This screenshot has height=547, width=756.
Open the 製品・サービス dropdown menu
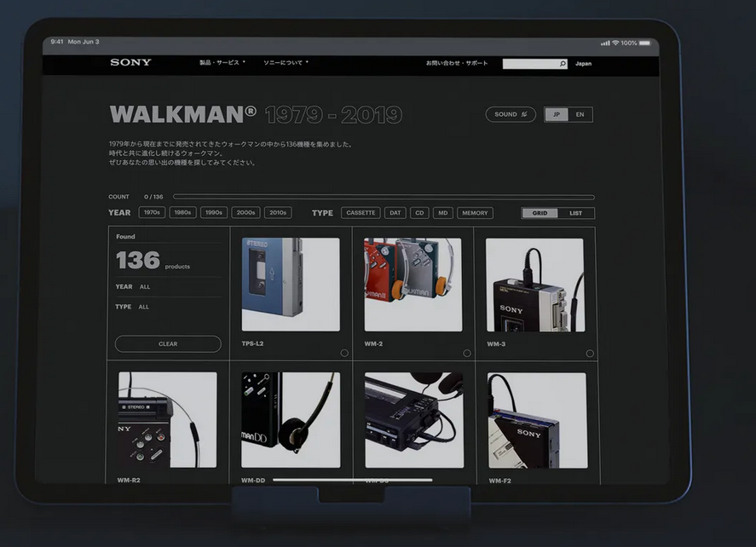(x=222, y=63)
